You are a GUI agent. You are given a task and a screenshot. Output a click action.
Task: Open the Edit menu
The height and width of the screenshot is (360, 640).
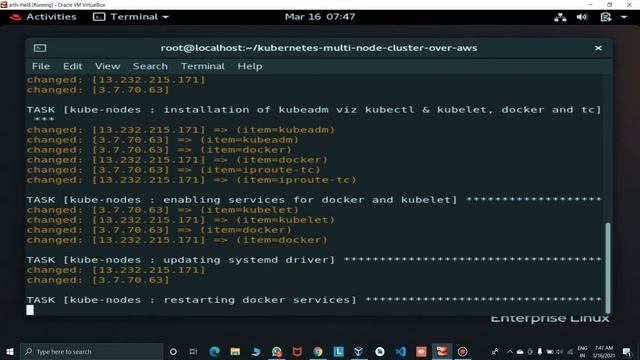73,66
